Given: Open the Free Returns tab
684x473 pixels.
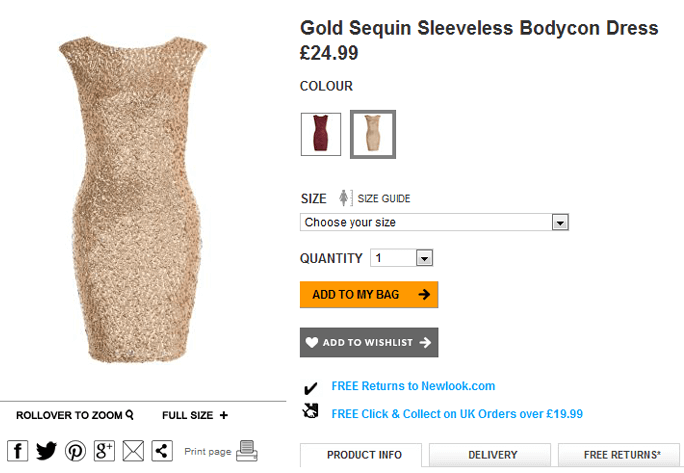Looking at the screenshot, I should pos(622,455).
